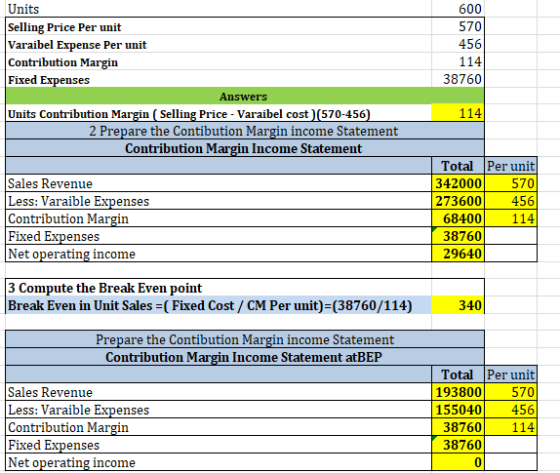
Task: Click the '2 Prepare the Contibution Margin income Statement' header
Action: (x=245, y=131)
